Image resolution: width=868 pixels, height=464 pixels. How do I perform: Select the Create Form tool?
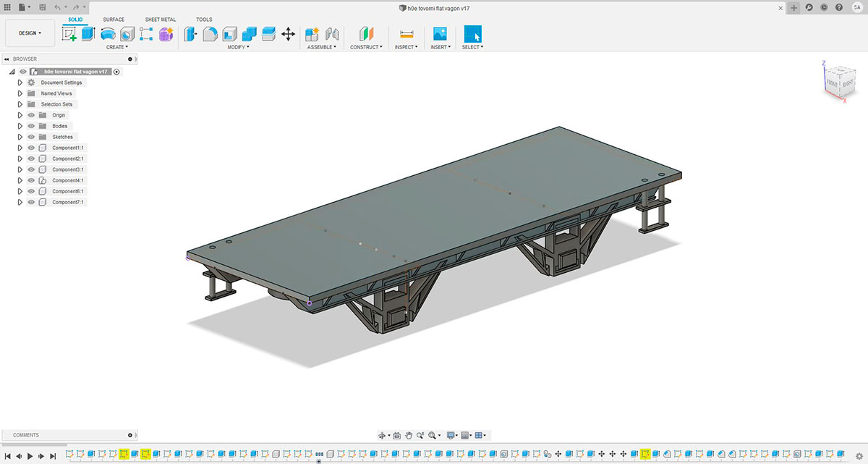(166, 33)
